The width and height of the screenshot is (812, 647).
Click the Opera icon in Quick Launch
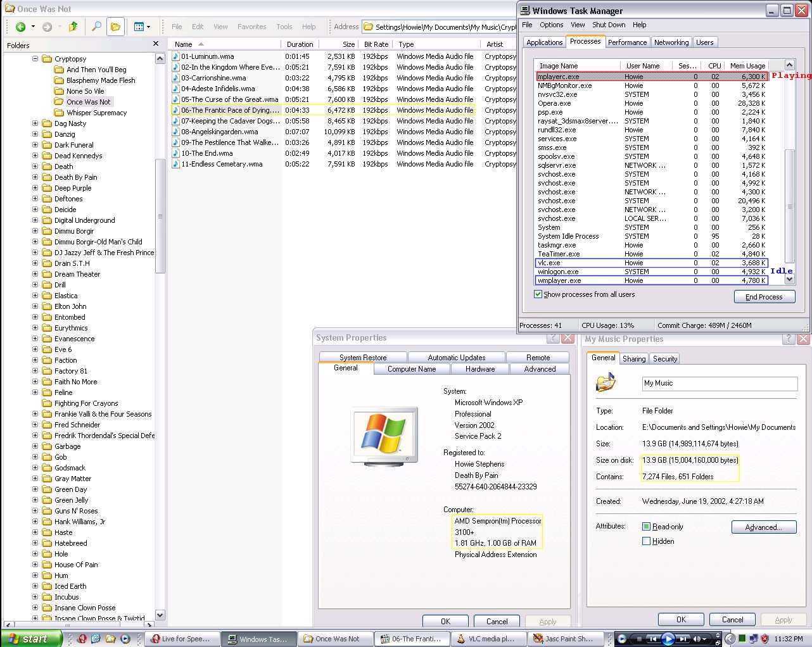click(82, 639)
